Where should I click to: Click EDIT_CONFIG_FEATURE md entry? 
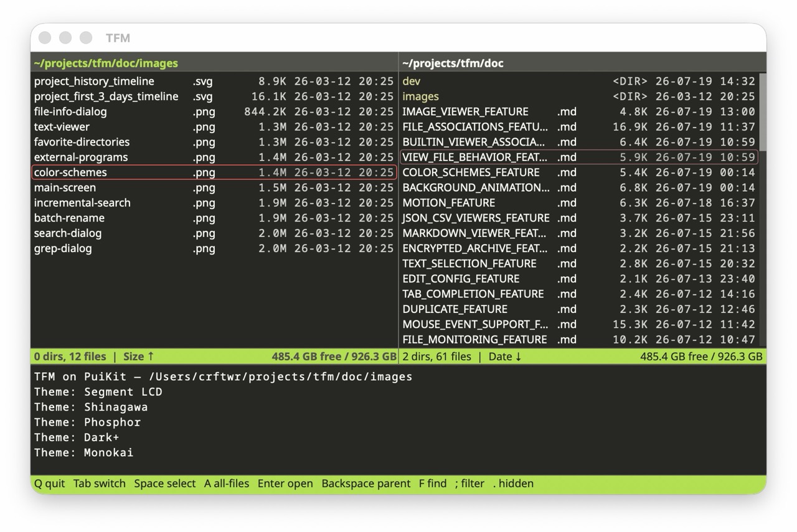point(579,279)
